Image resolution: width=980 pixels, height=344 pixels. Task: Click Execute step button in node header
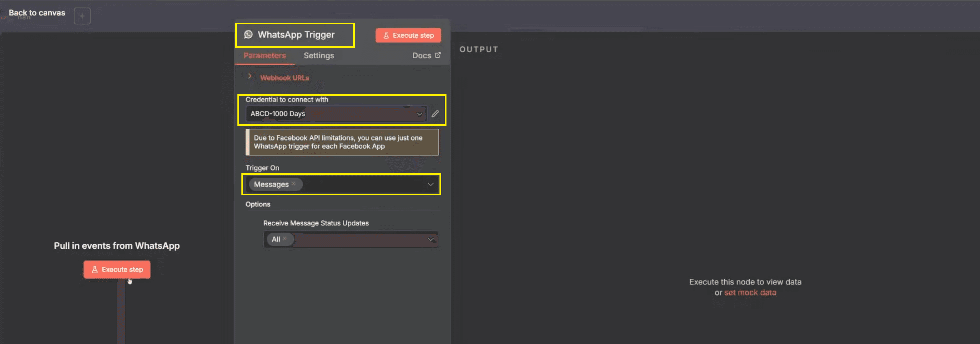tap(408, 35)
